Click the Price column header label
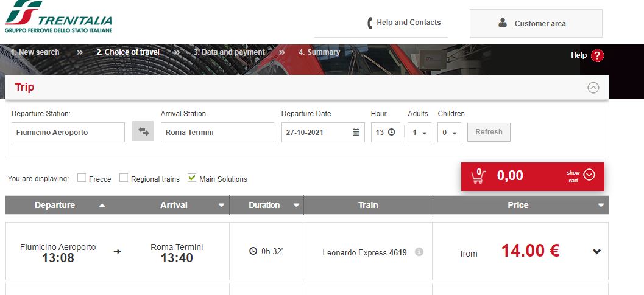This screenshot has height=295, width=644. coord(518,205)
